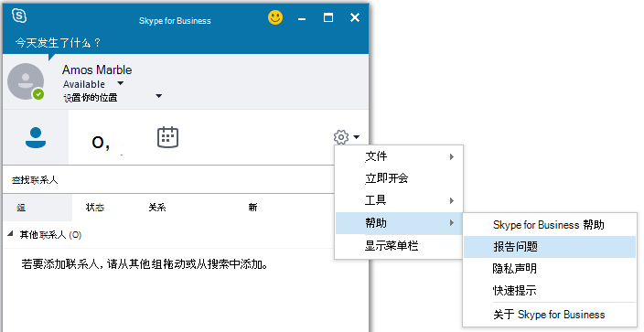Click the settings gear icon
The width and height of the screenshot is (644, 332).
coord(341,137)
